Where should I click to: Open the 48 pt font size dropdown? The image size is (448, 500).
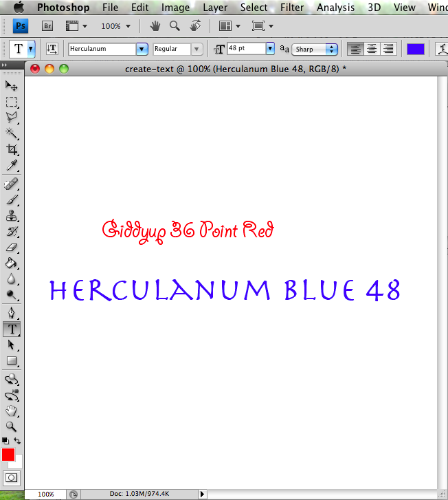[x=270, y=48]
